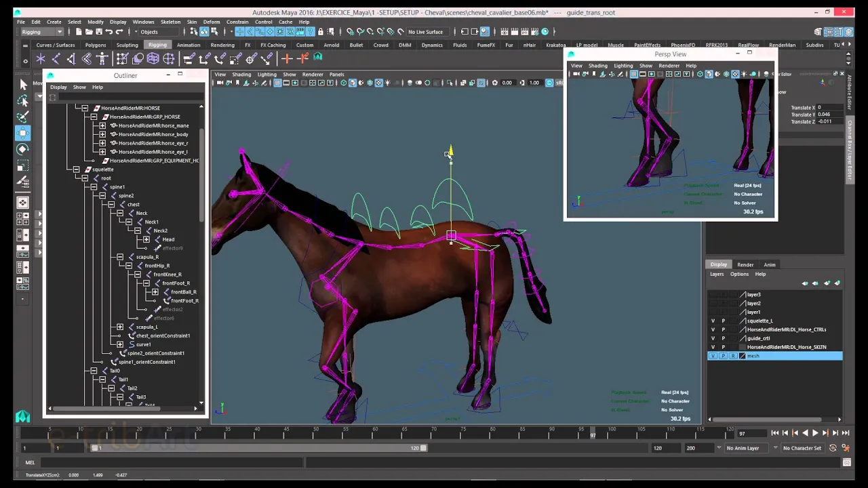Click the Auto Keyframe toggle icon

click(833, 448)
